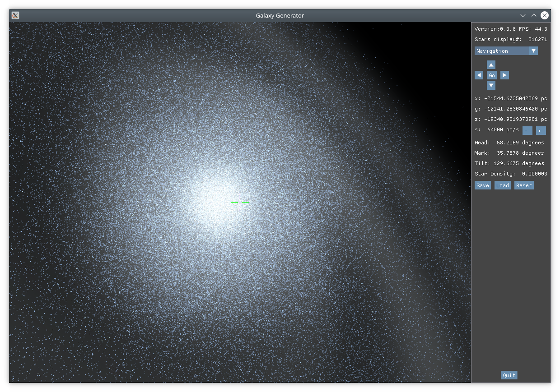The image size is (560, 392).
Task: Increase speed with the plus button
Action: [541, 131]
